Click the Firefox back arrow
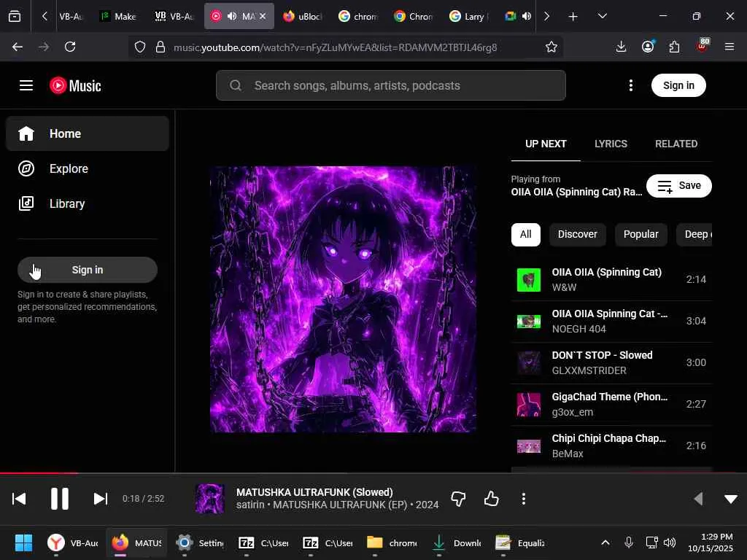 click(18, 47)
